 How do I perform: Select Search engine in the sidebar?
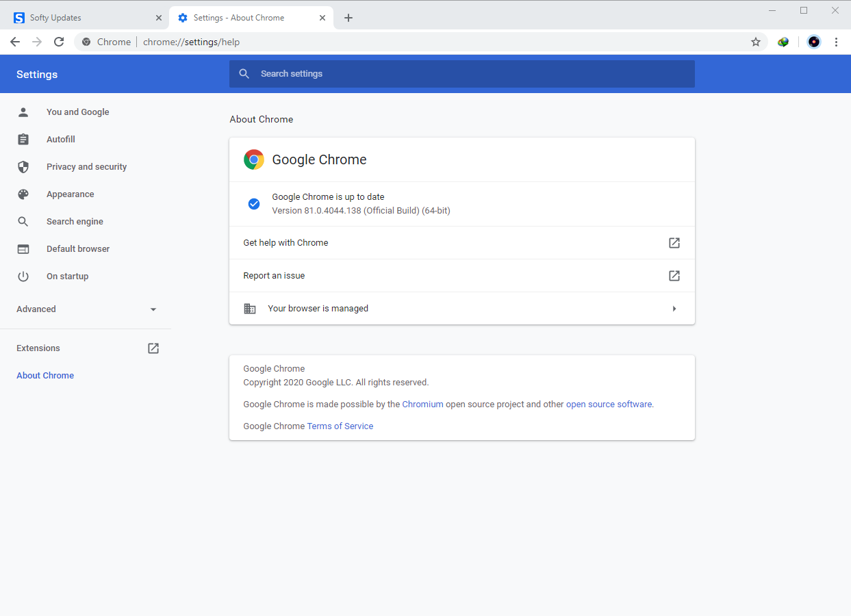pyautogui.click(x=75, y=222)
